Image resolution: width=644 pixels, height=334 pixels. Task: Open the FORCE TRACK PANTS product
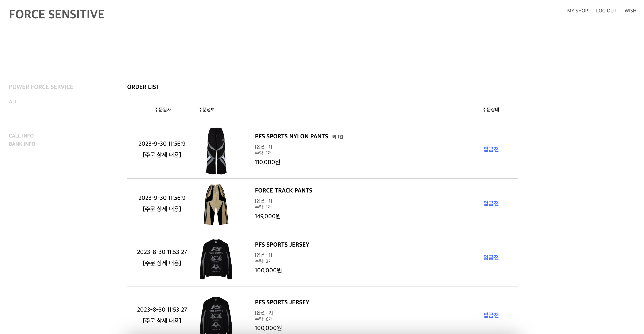pyautogui.click(x=283, y=190)
